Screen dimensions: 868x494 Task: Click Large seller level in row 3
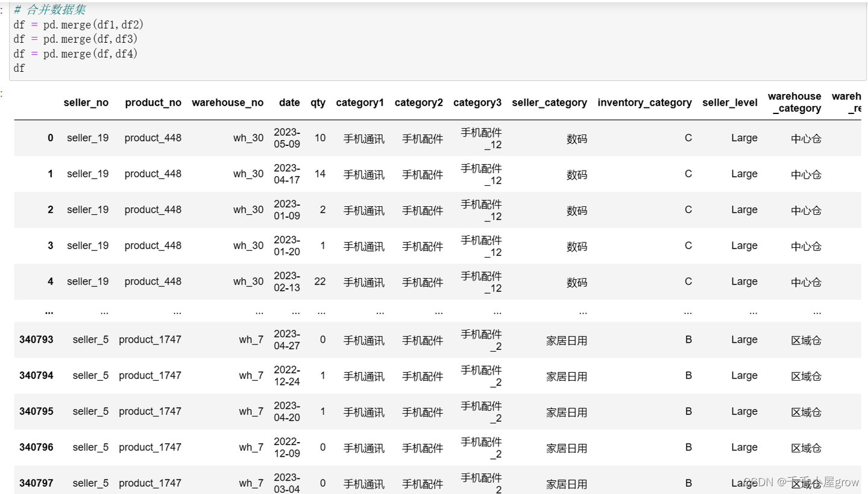(x=744, y=245)
